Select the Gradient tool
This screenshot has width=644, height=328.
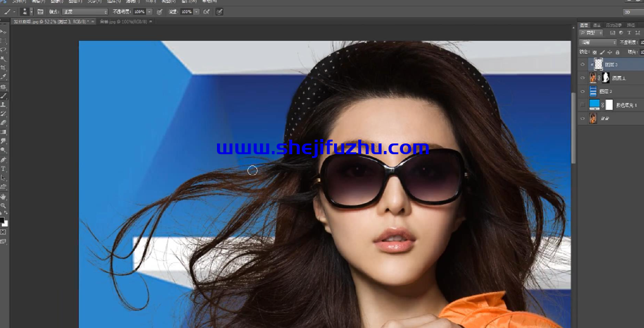[4, 132]
